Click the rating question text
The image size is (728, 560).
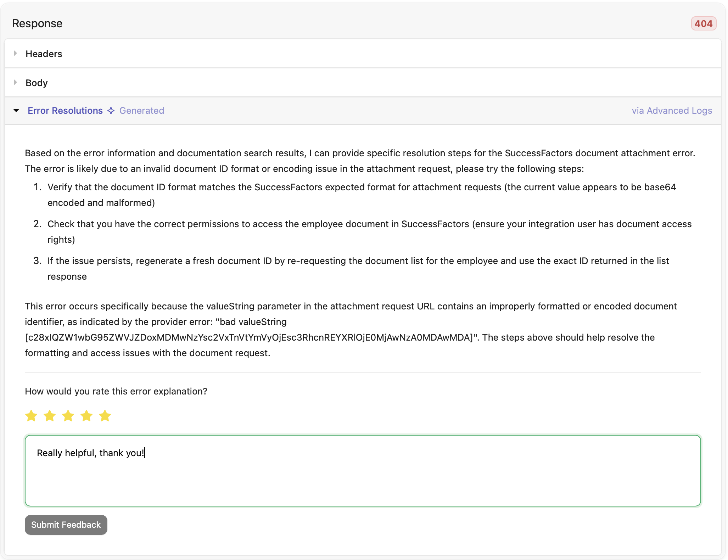click(116, 391)
